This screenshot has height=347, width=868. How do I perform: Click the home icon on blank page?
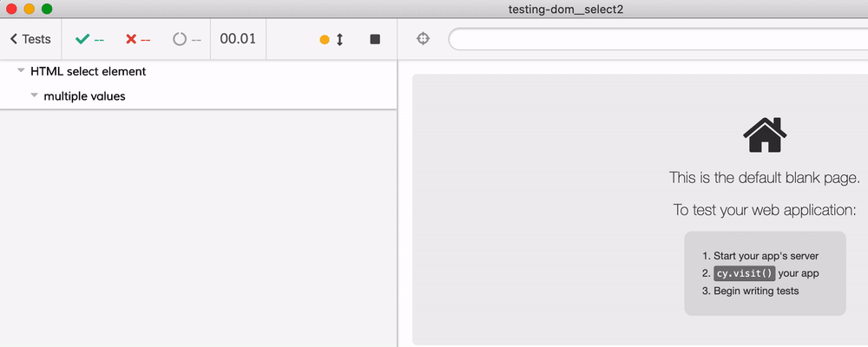(x=765, y=135)
